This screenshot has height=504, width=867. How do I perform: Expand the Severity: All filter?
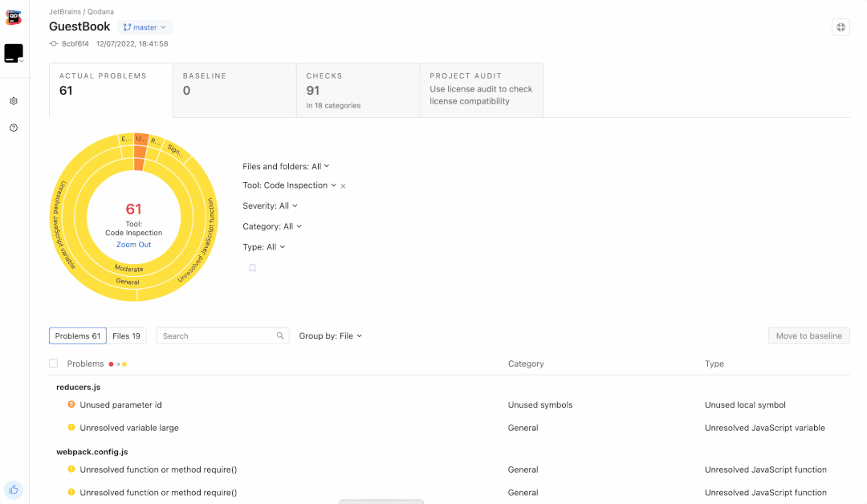coord(270,205)
